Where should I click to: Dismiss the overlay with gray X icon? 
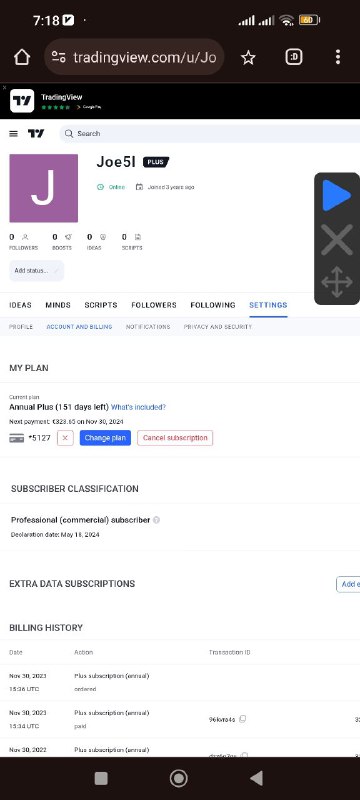pos(337,239)
